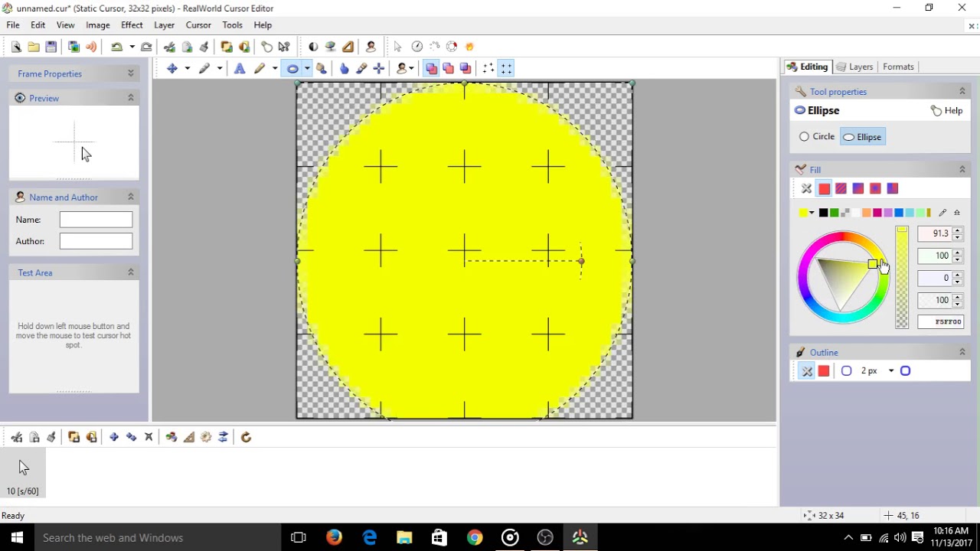Disable the outline with the X toggle
The height and width of the screenshot is (551, 980).
click(807, 371)
